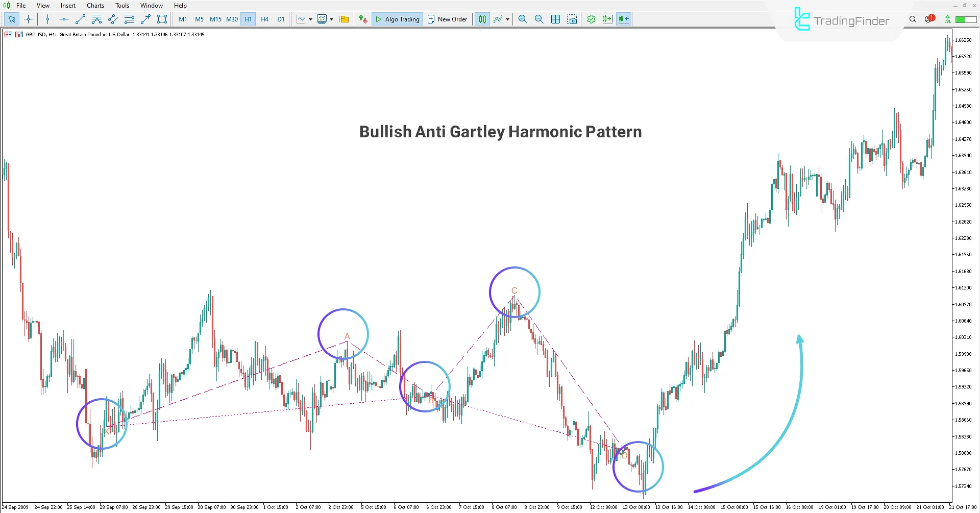The image size is (980, 513).
Task: Open a New Order window
Action: pos(447,19)
